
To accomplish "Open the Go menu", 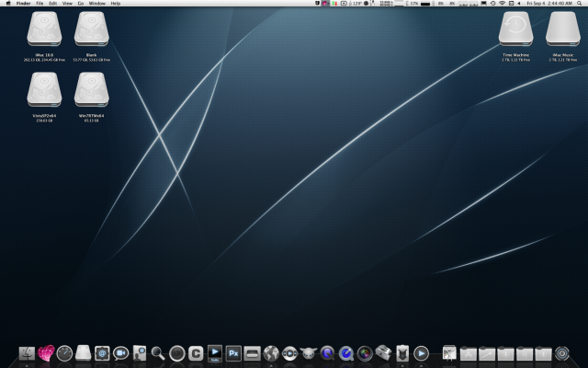I will [x=81, y=4].
